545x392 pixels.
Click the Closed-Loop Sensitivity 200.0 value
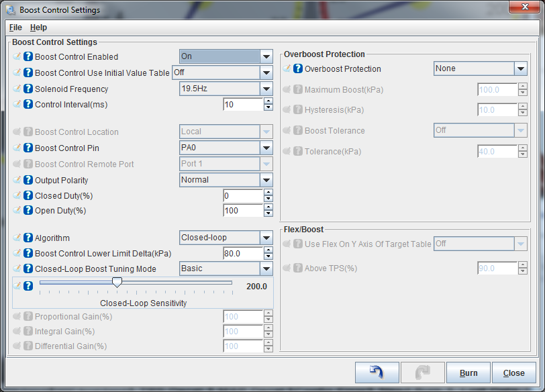(x=256, y=287)
